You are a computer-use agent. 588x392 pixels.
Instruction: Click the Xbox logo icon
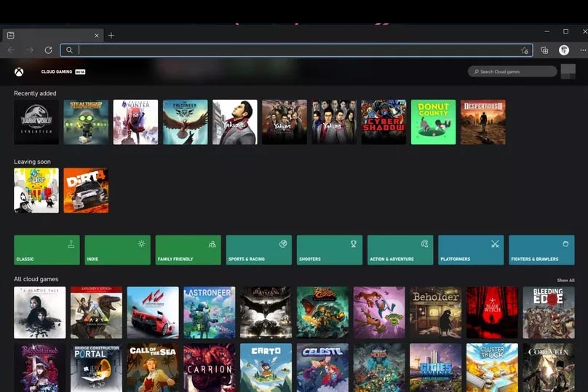pos(19,71)
